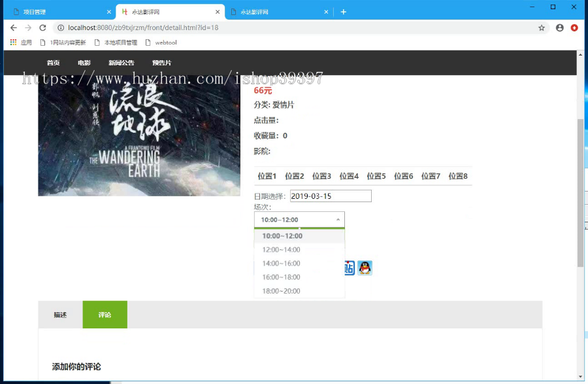Choose the 16:00~18:00 showtime option

pos(299,277)
